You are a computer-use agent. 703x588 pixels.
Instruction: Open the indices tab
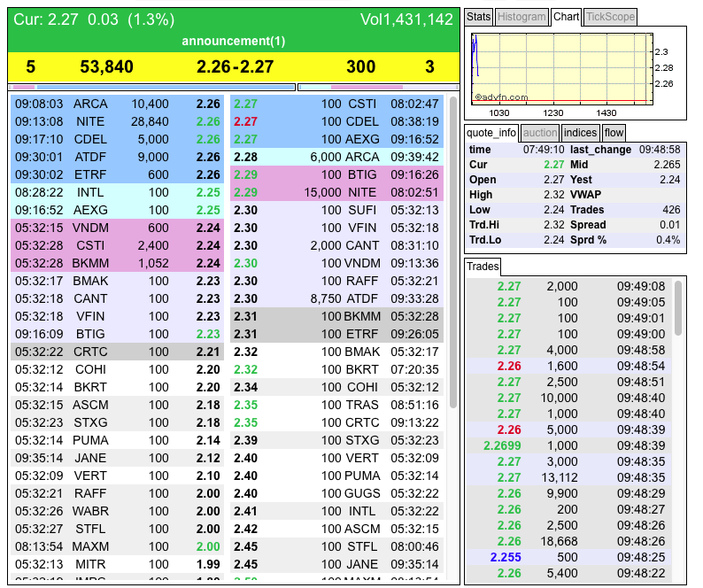coord(581,133)
